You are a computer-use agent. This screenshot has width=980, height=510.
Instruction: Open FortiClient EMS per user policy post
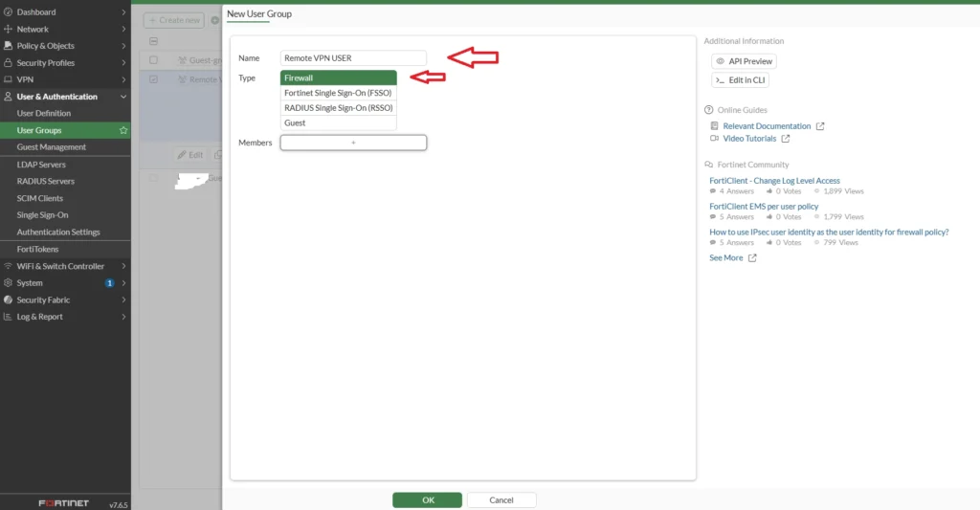coord(764,207)
